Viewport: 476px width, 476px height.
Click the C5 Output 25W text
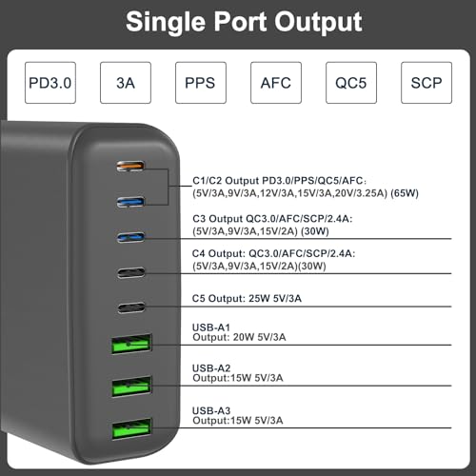click(x=247, y=298)
